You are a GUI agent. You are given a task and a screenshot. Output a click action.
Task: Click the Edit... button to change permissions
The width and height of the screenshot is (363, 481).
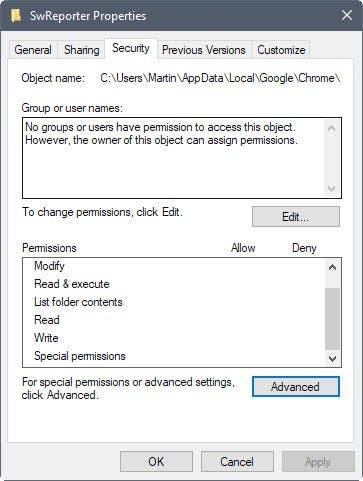point(296,217)
